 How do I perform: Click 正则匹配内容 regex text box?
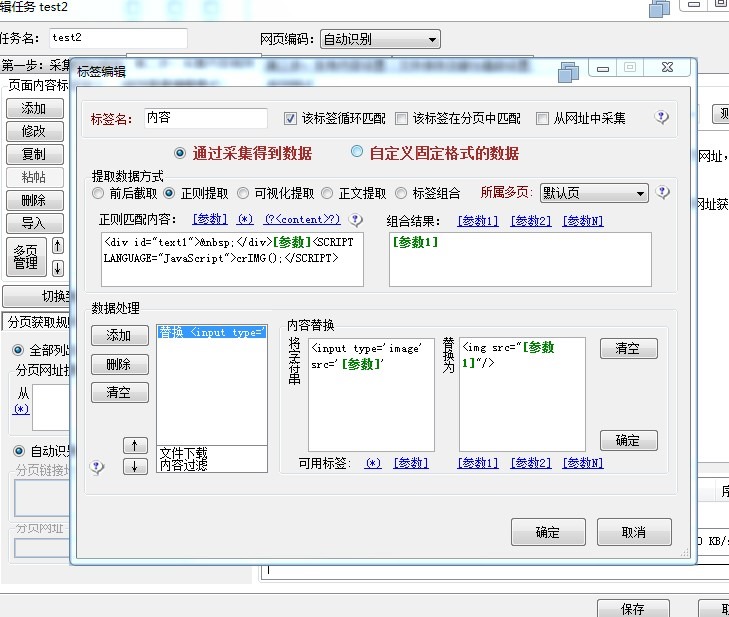pos(232,259)
